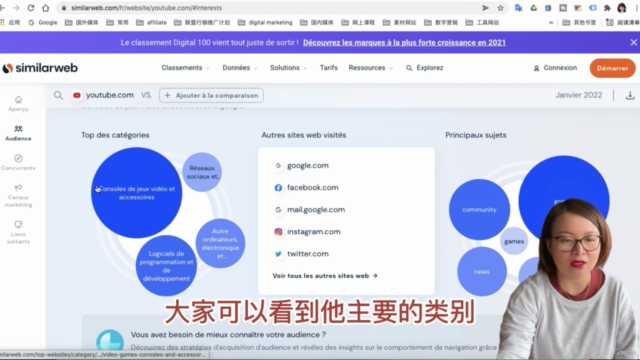The image size is (640, 360).
Task: Click the browser reload icon
Action: click(31, 8)
